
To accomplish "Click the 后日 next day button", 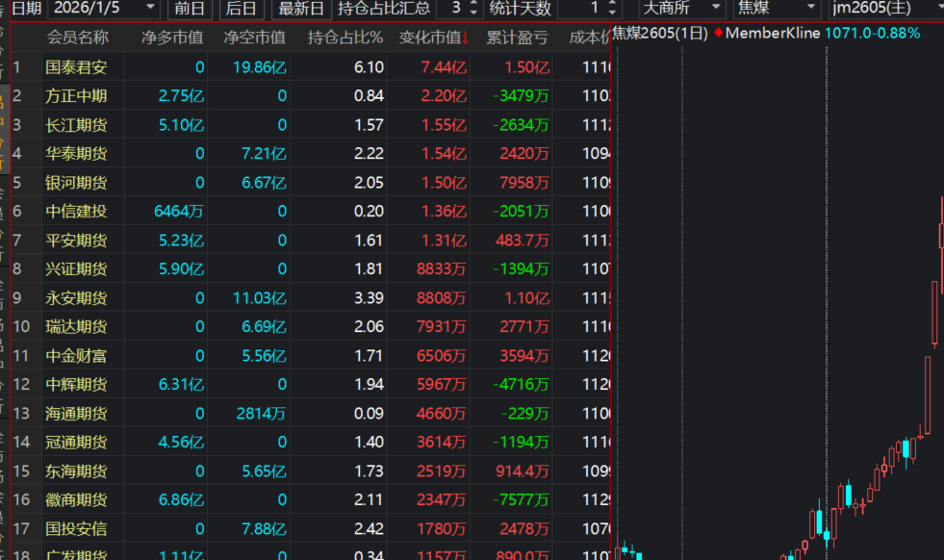I will click(241, 9).
